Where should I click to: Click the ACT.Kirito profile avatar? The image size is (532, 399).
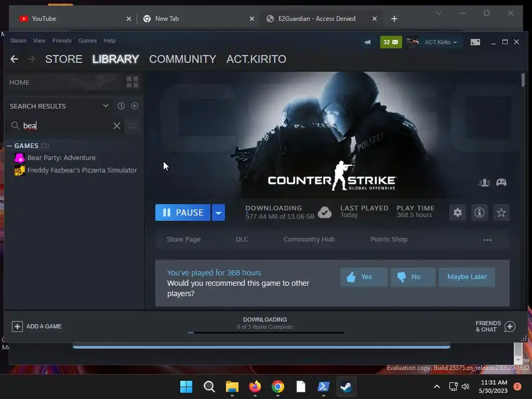[x=412, y=42]
